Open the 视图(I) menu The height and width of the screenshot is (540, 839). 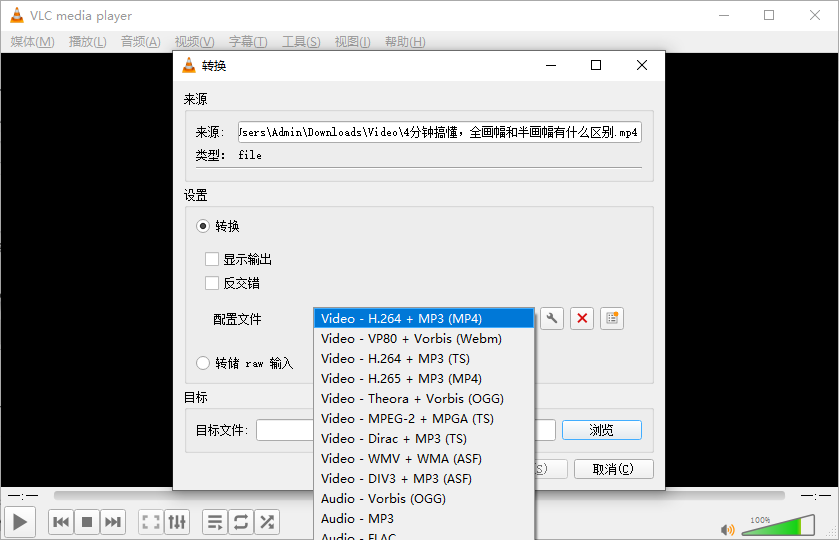[353, 42]
